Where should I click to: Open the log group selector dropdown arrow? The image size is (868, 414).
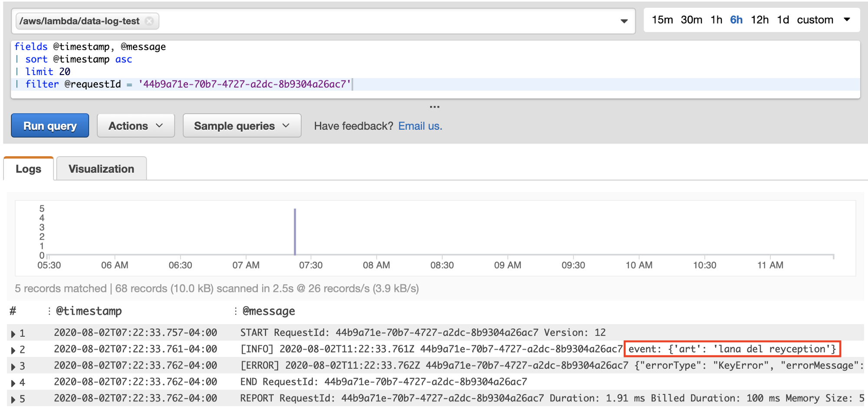tap(624, 21)
